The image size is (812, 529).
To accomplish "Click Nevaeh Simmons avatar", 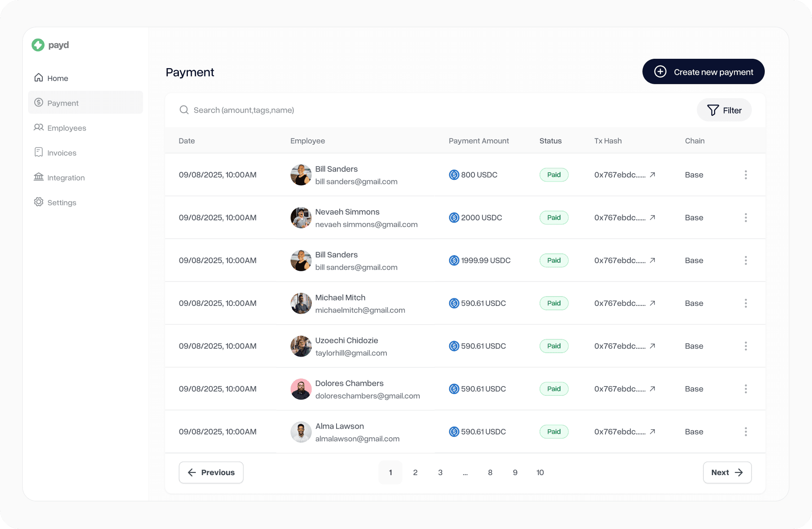I will [x=301, y=218].
